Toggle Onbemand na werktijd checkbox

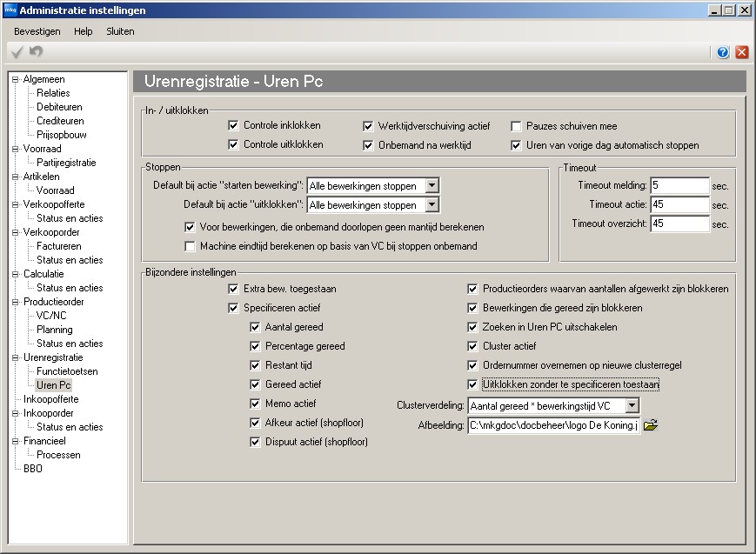click(368, 145)
